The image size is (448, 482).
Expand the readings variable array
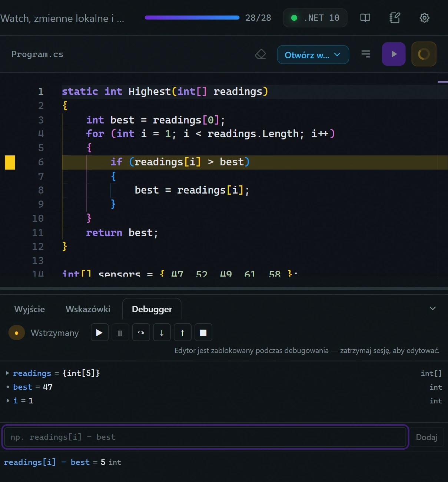[7, 373]
